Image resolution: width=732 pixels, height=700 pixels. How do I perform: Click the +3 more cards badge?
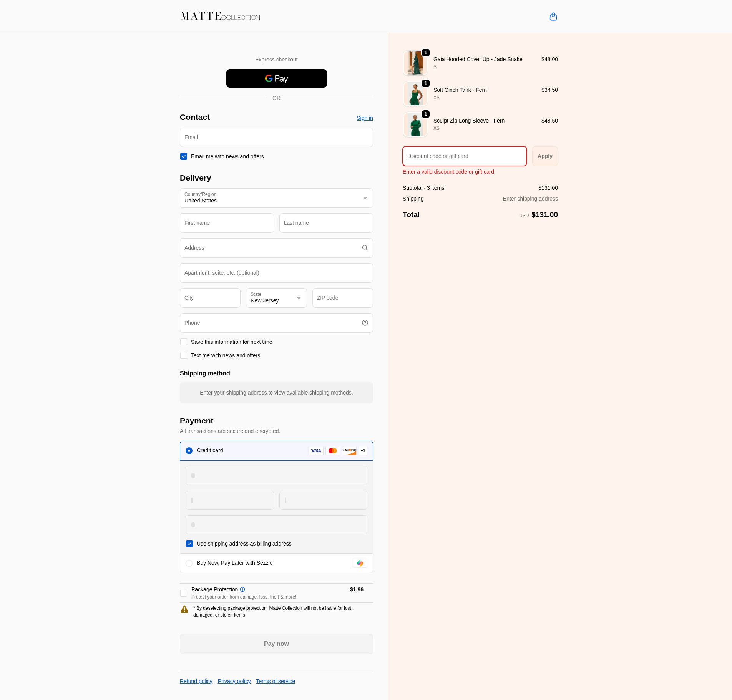[x=363, y=451]
